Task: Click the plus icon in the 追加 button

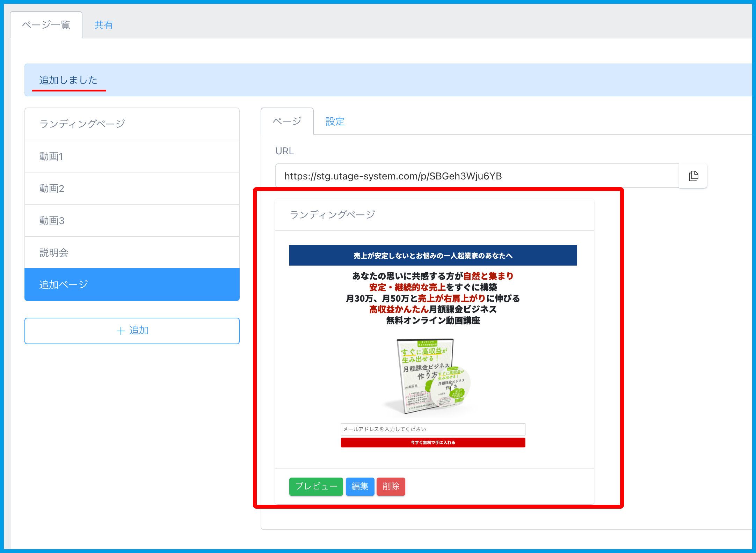Action: [x=121, y=331]
